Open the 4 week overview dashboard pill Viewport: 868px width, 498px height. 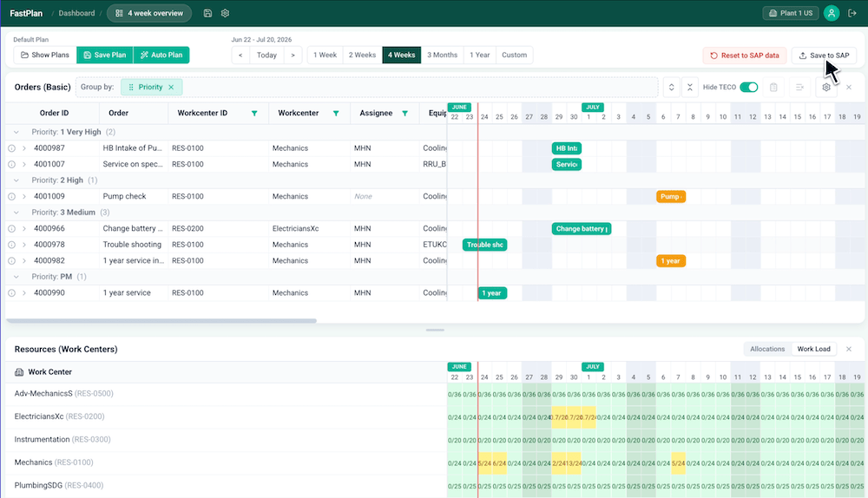point(149,13)
